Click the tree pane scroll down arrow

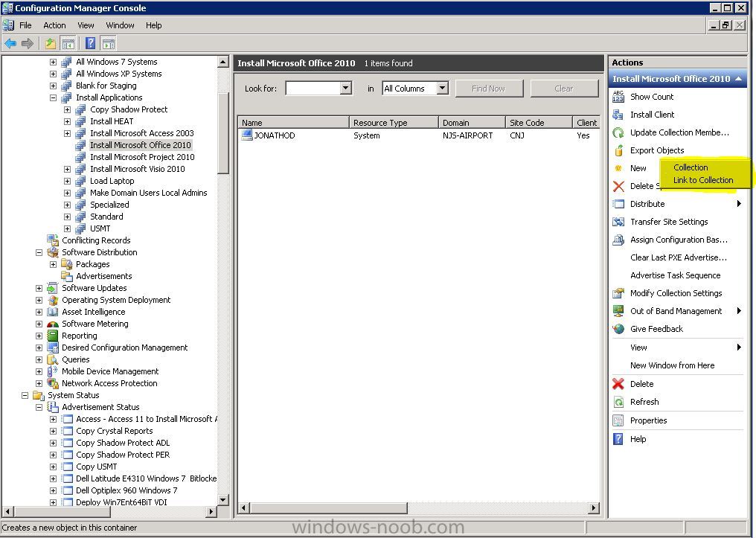point(222,500)
